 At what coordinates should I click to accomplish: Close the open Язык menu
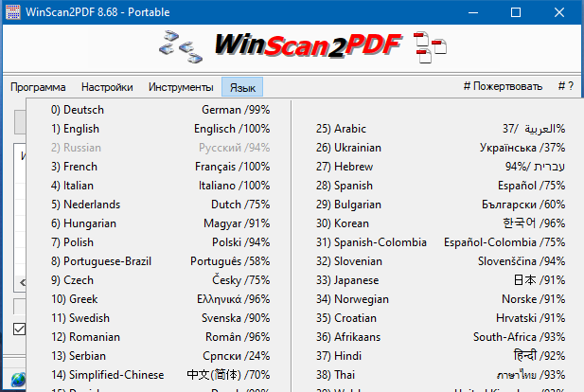pos(242,87)
